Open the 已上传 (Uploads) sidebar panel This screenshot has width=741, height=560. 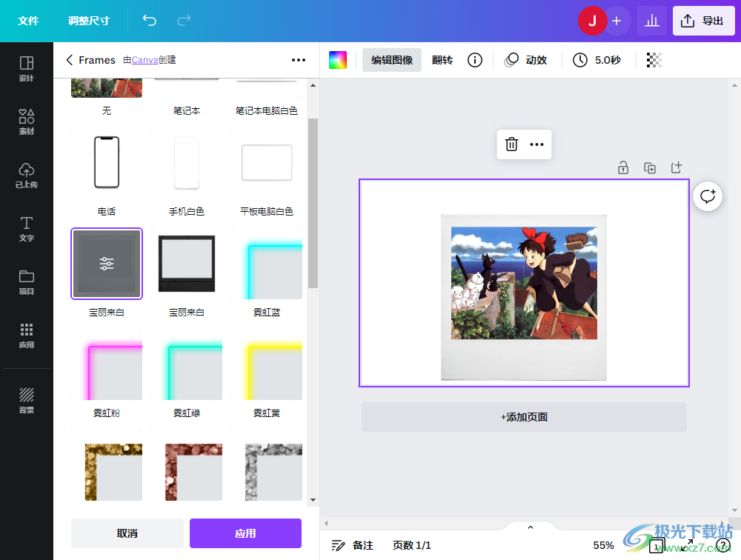pyautogui.click(x=27, y=176)
